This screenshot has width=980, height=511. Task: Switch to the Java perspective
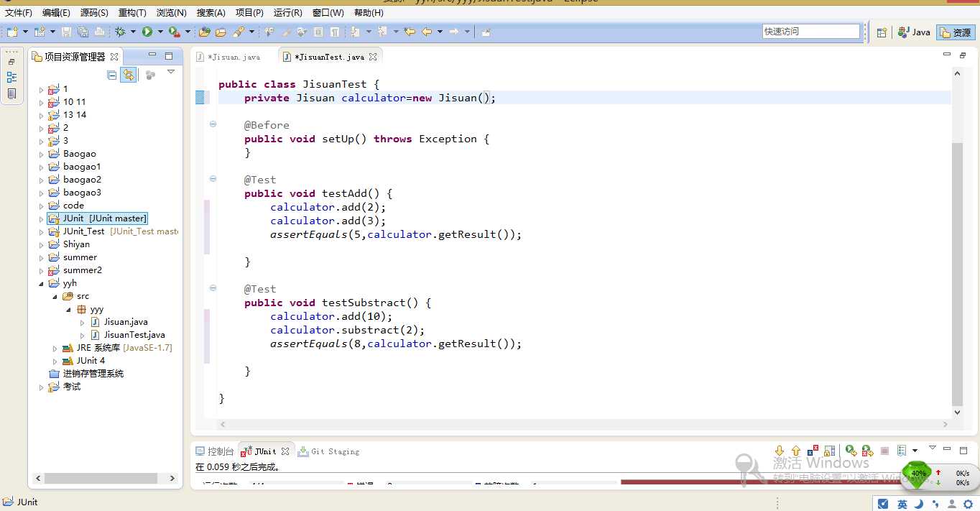(914, 32)
